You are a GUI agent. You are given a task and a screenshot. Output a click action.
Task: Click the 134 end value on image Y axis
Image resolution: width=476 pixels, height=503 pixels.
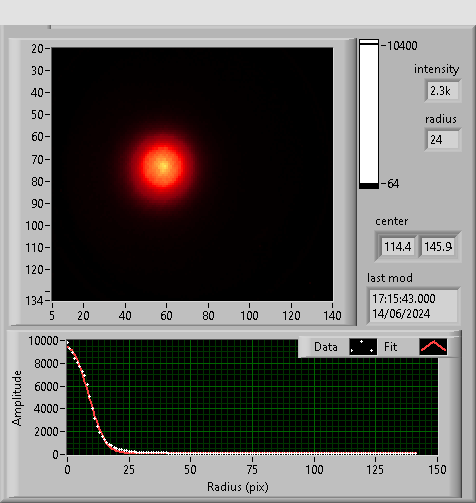(34, 301)
